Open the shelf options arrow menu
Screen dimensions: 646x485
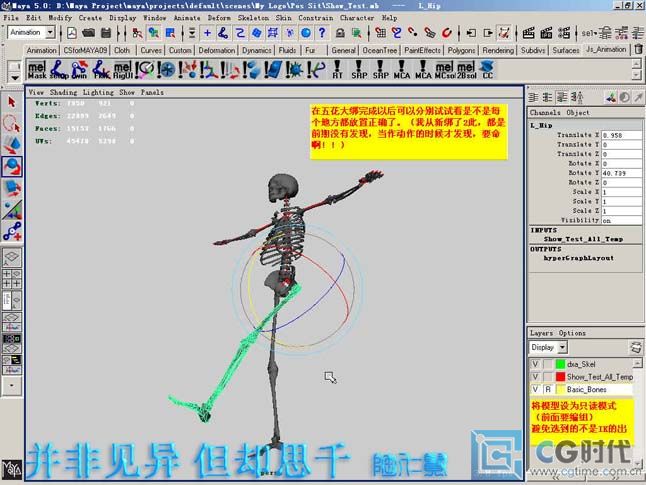point(14,78)
